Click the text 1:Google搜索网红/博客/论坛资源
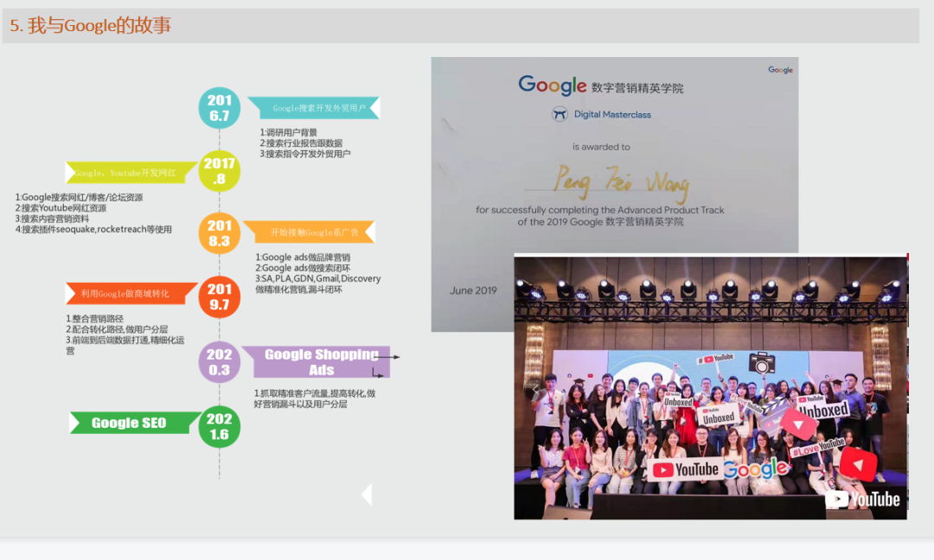 (80, 197)
